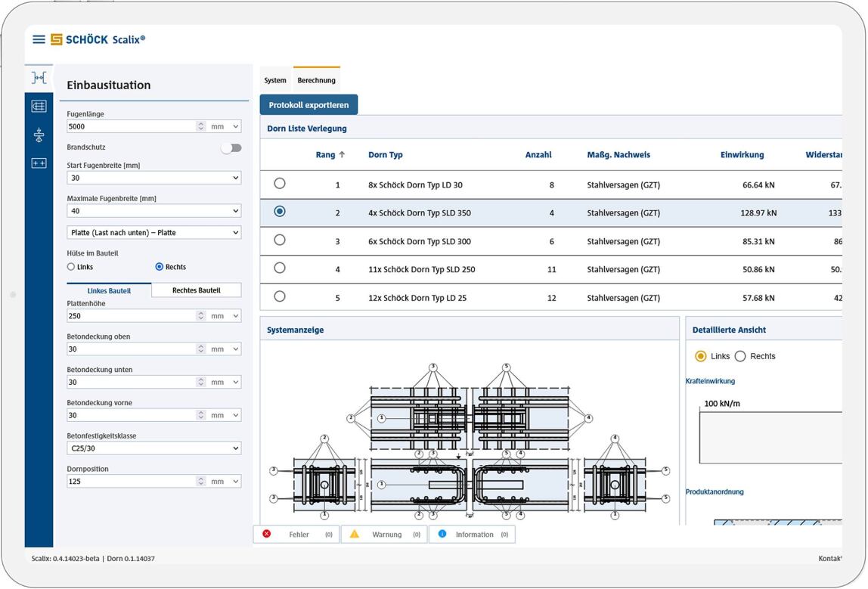Click the Fugenlänge stepper arrows
The width and height of the screenshot is (868, 589).
(200, 126)
